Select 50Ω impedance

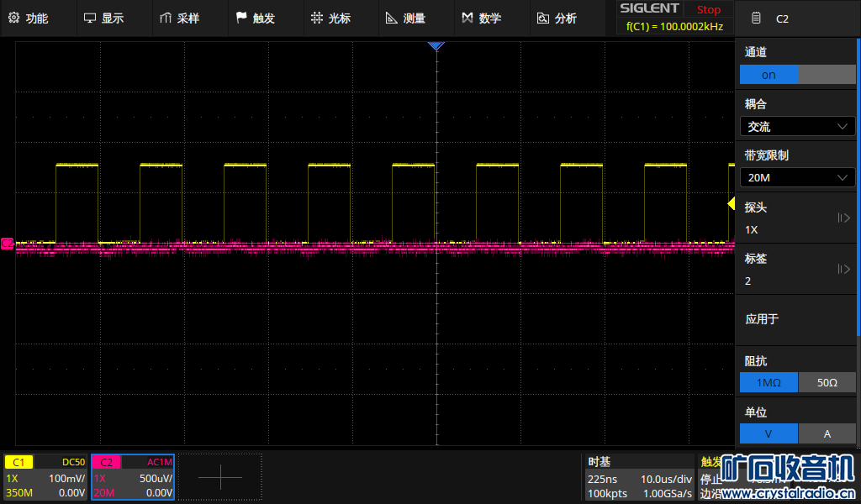pyautogui.click(x=827, y=383)
